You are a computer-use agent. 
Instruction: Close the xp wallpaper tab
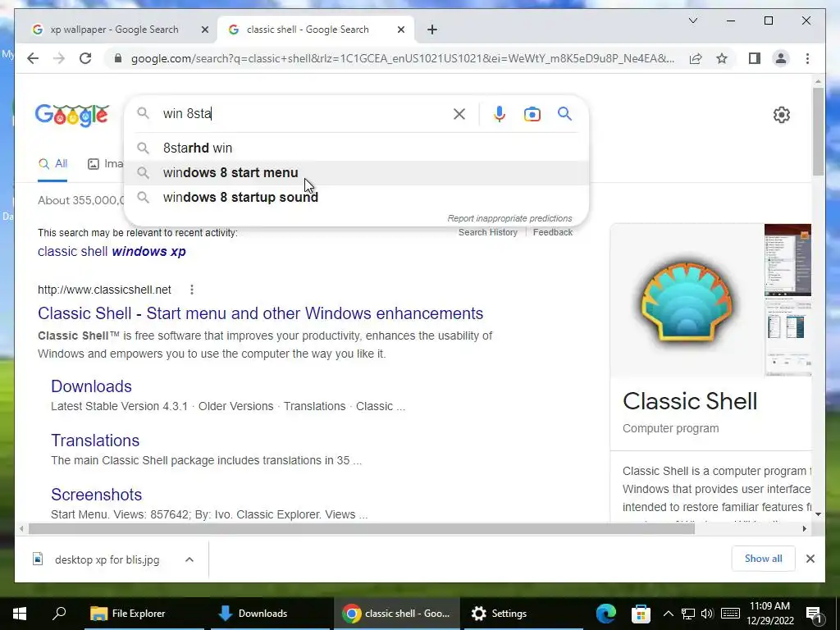pos(204,30)
